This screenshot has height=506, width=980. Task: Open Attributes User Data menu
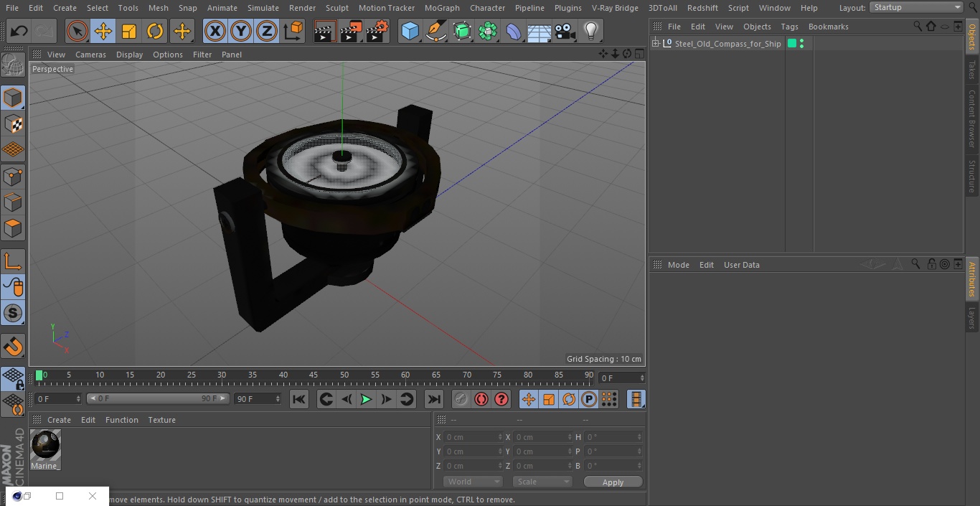point(741,265)
